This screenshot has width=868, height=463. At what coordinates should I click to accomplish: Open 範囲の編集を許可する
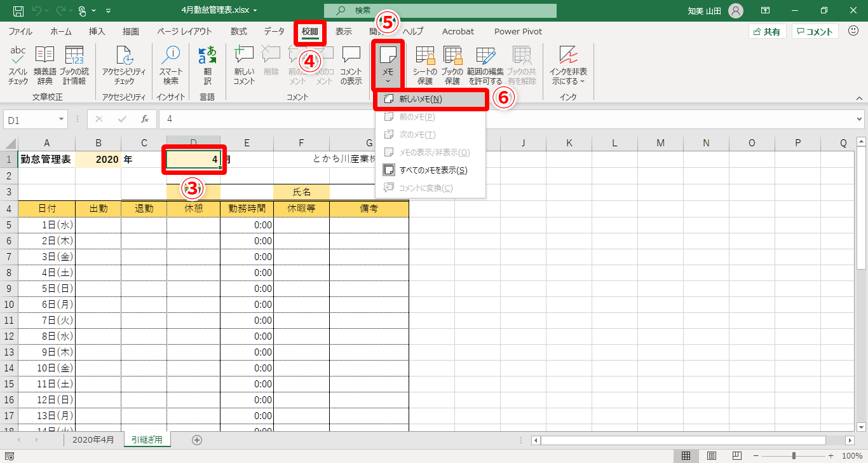485,66
